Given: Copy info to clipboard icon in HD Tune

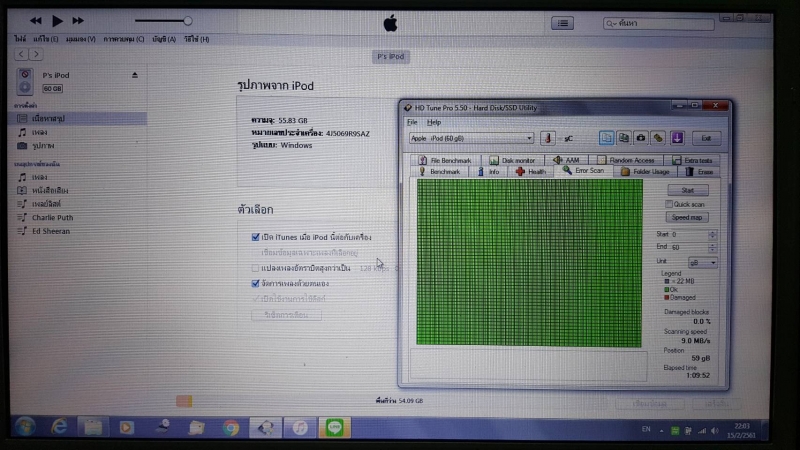Looking at the screenshot, I should click(606, 138).
